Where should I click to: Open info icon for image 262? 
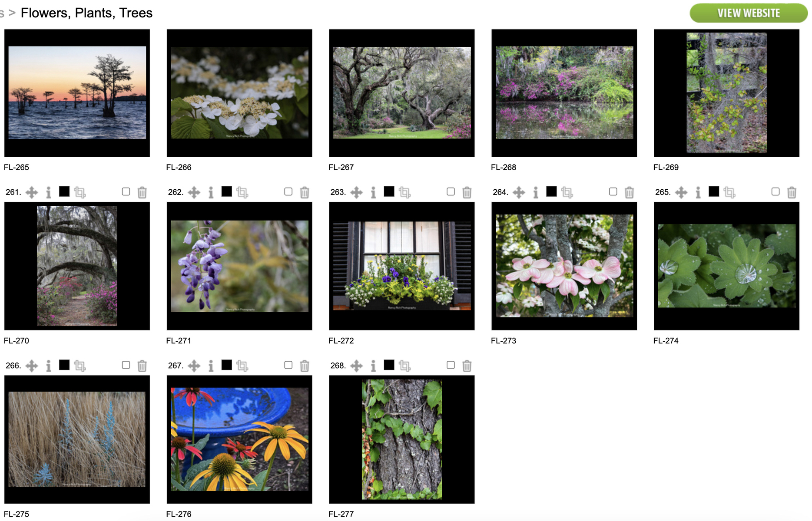click(211, 192)
